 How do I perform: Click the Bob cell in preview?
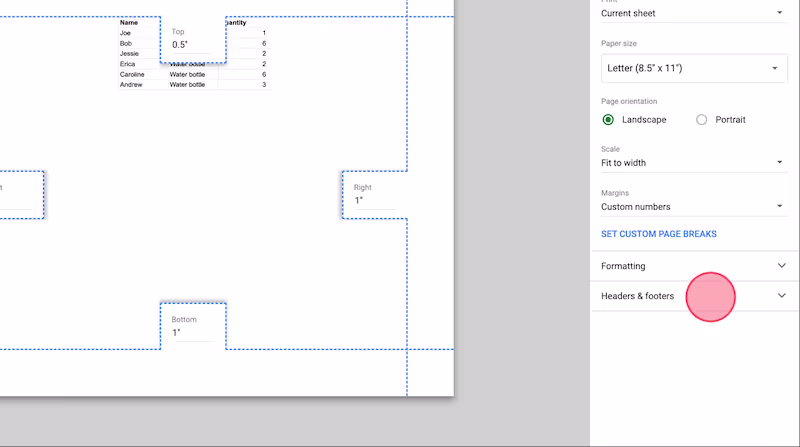[x=126, y=43]
